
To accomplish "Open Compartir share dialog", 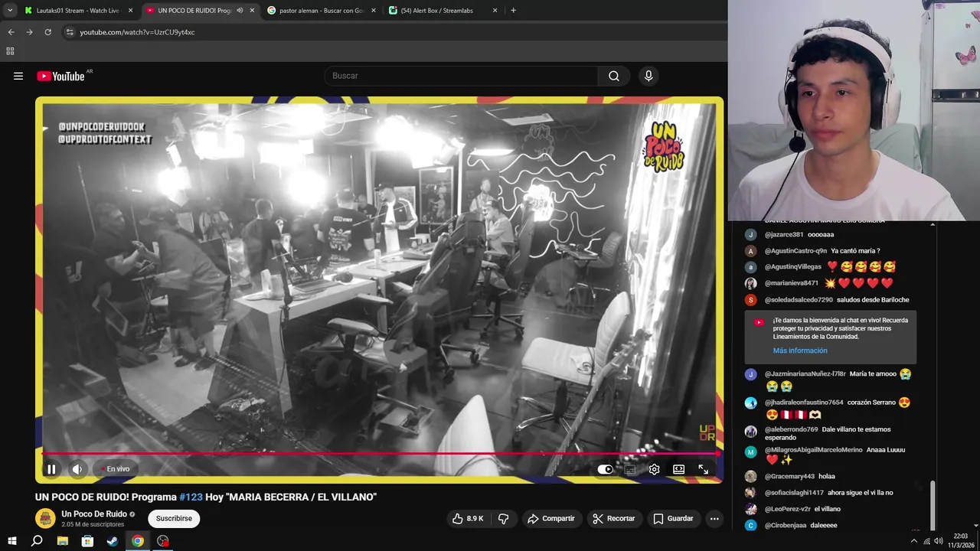I will 550,518.
